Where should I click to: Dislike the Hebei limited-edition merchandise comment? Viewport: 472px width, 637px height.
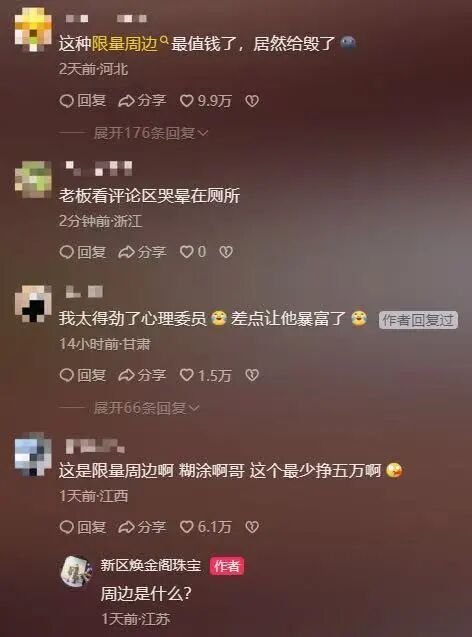[x=252, y=101]
